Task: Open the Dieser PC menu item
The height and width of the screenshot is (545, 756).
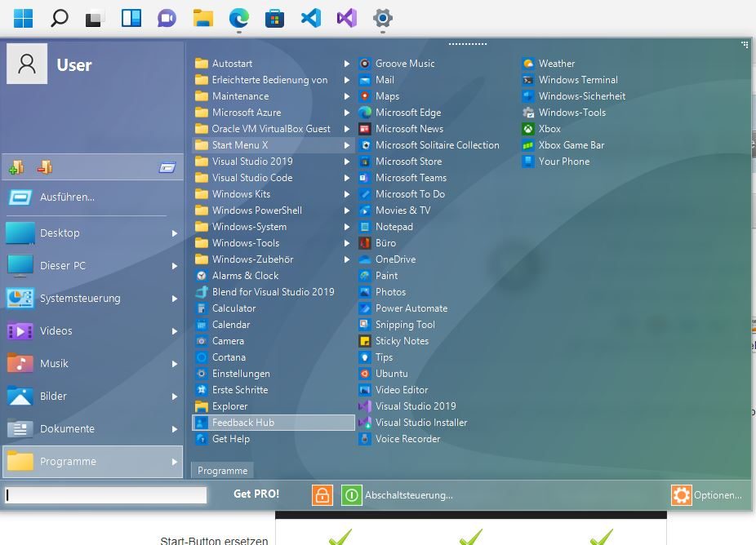Action: pyautogui.click(x=92, y=266)
